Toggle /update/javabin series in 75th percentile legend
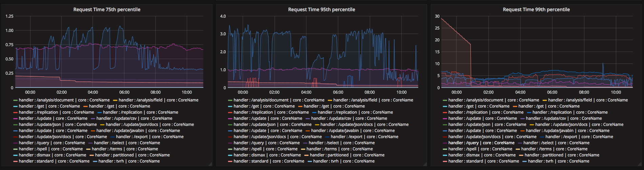 [x=138, y=131]
